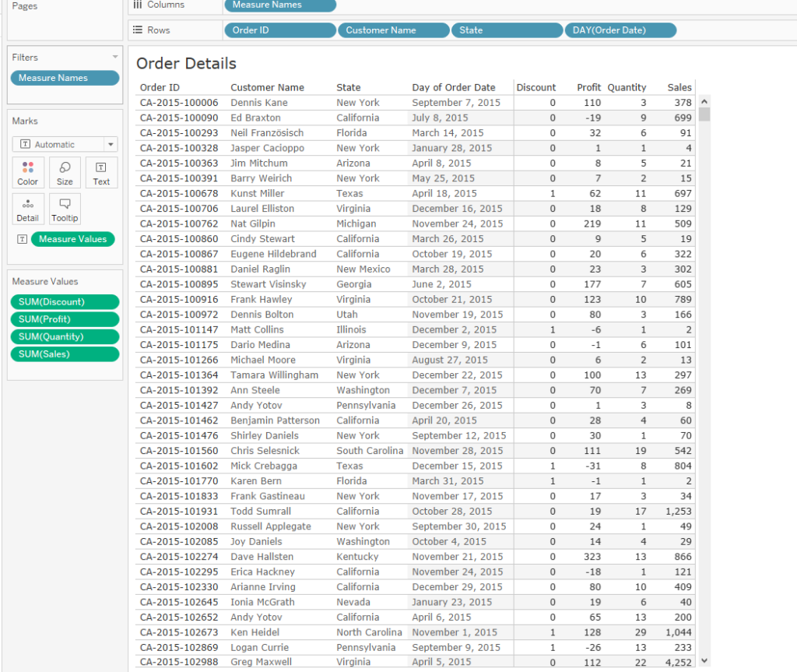Click the Color mark card
Viewport: 797px width, 672px height.
pos(28,173)
